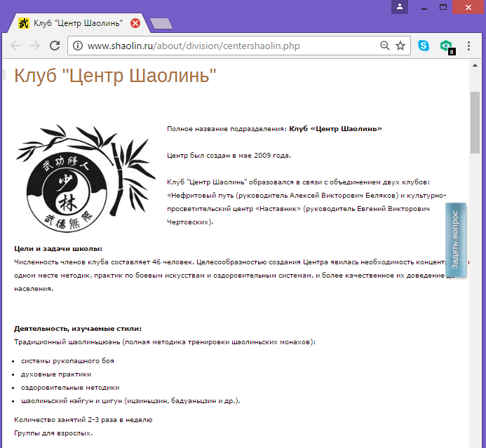Click the page heading Клуб "Центр Шаолинь"
The height and width of the screenshot is (448, 486).
[115, 75]
